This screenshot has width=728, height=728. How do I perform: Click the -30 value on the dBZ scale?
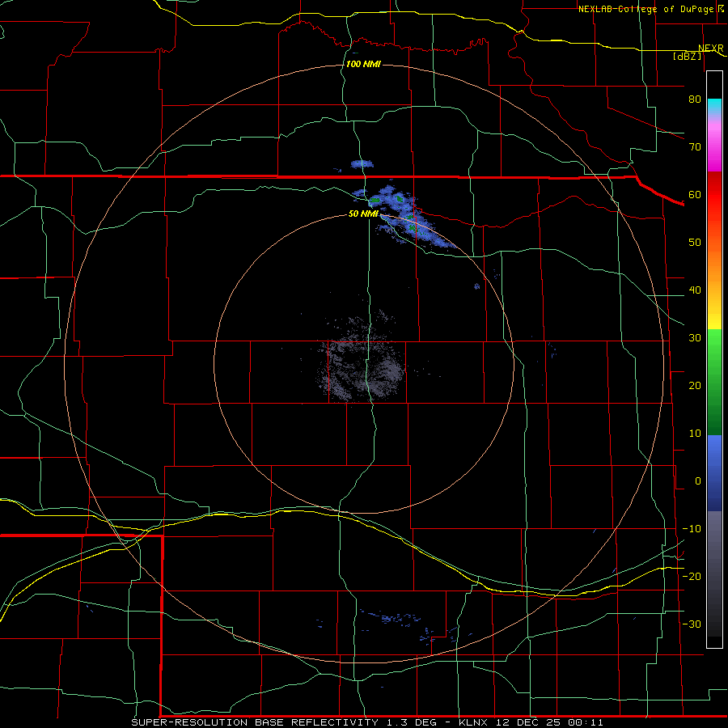[x=692, y=624]
